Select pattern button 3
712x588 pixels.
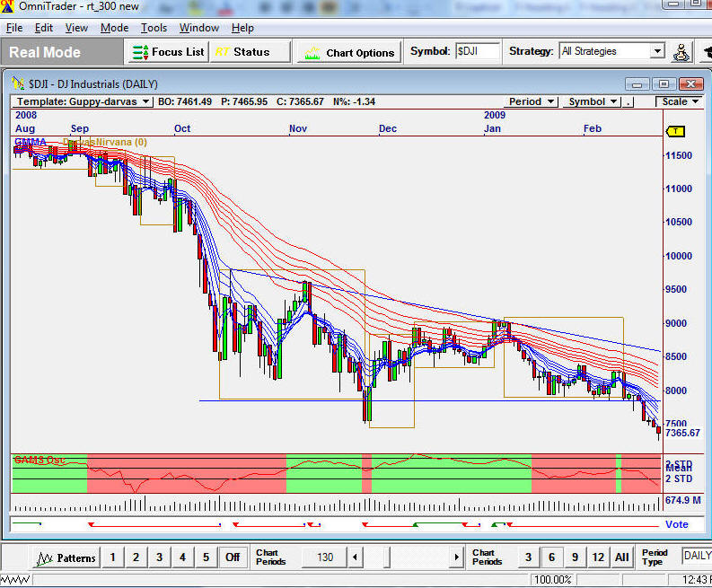pyautogui.click(x=160, y=557)
